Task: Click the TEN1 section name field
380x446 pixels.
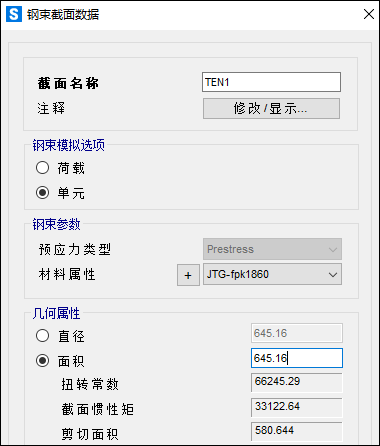Action: pyautogui.click(x=271, y=82)
